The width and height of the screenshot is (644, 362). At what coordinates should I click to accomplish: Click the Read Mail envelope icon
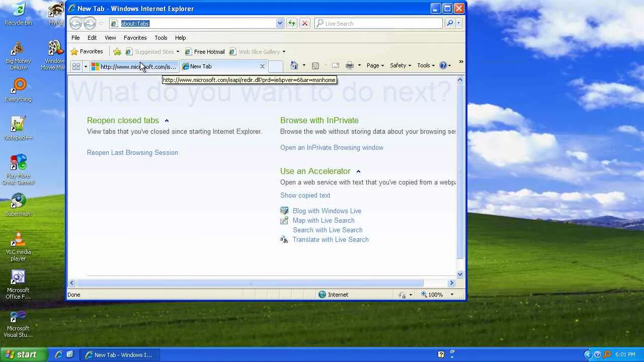[336, 65]
